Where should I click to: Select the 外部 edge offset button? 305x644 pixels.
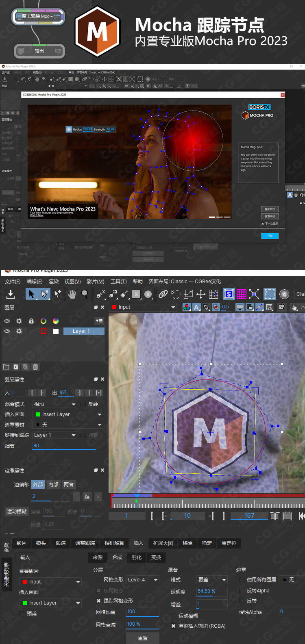(x=38, y=485)
